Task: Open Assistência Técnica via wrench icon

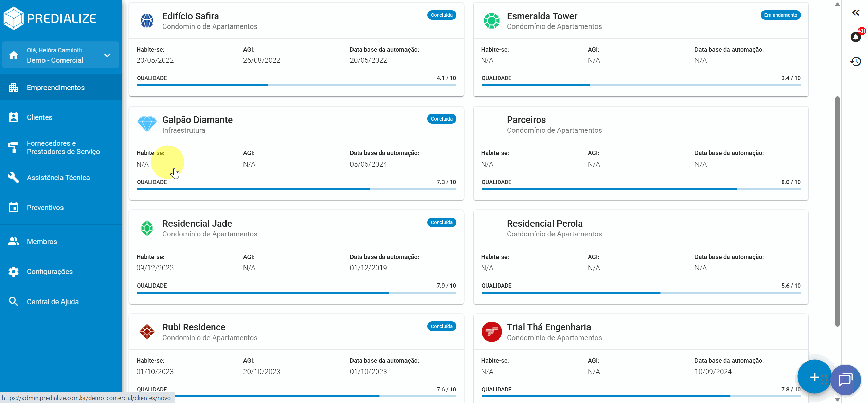Action: (13, 177)
